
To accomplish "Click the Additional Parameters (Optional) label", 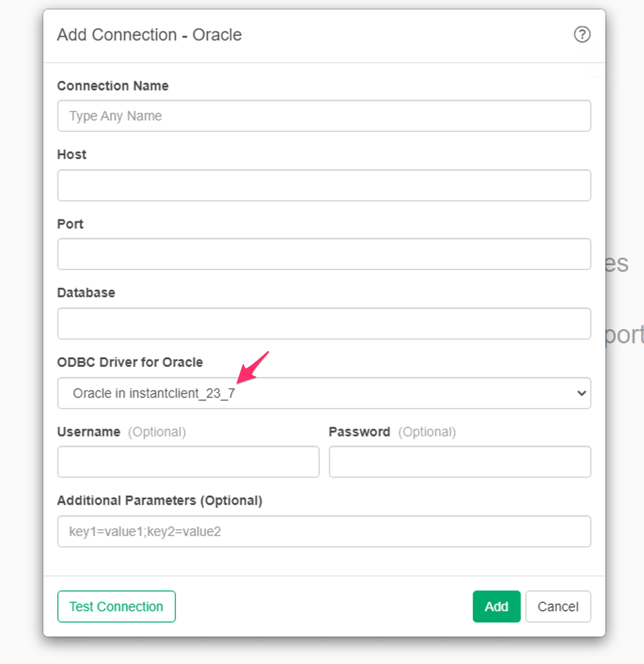I will (x=160, y=501).
